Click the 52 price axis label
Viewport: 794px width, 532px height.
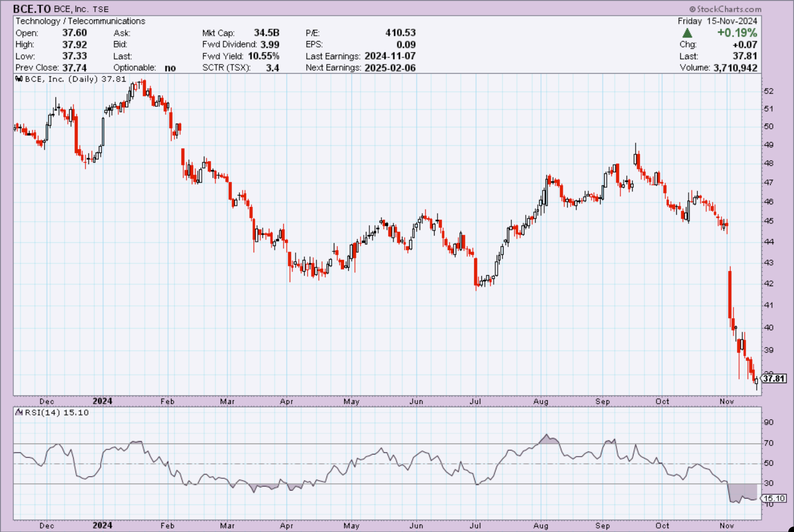point(769,91)
